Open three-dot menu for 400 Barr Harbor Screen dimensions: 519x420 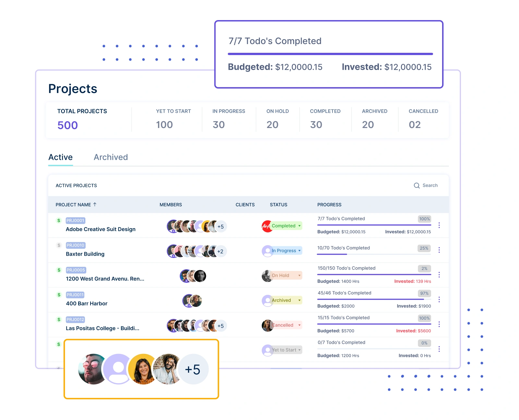click(x=439, y=299)
